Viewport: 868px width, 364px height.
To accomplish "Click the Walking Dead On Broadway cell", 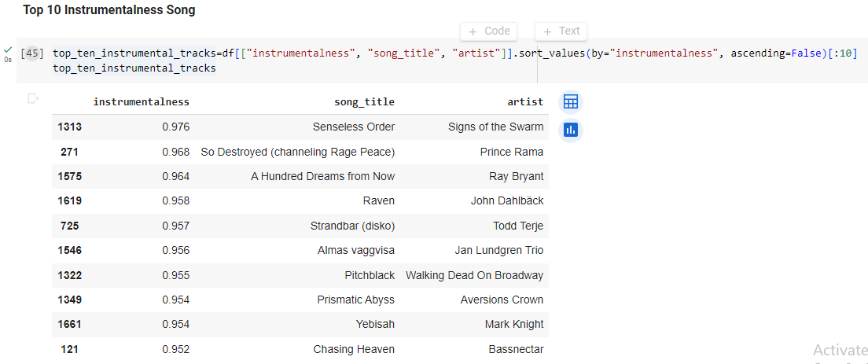I will tap(474, 275).
